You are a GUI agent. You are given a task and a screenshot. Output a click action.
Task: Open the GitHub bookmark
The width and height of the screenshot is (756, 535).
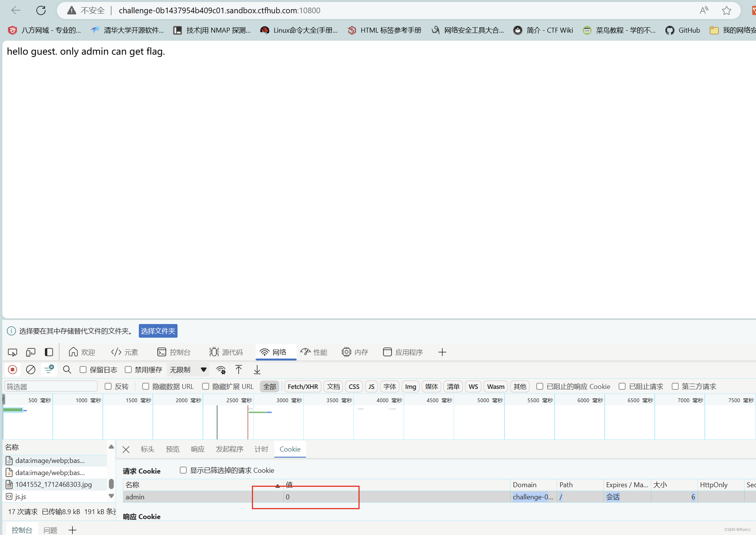pos(682,30)
